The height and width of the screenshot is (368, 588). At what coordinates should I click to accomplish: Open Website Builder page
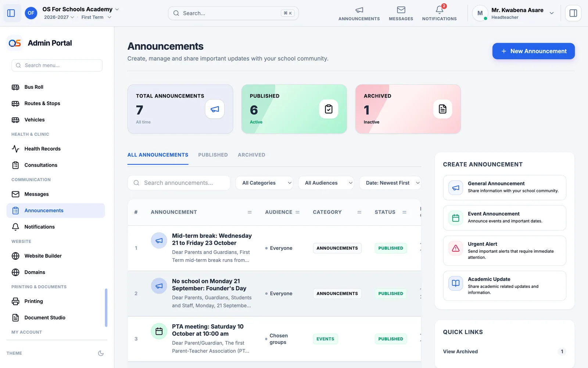(56, 256)
